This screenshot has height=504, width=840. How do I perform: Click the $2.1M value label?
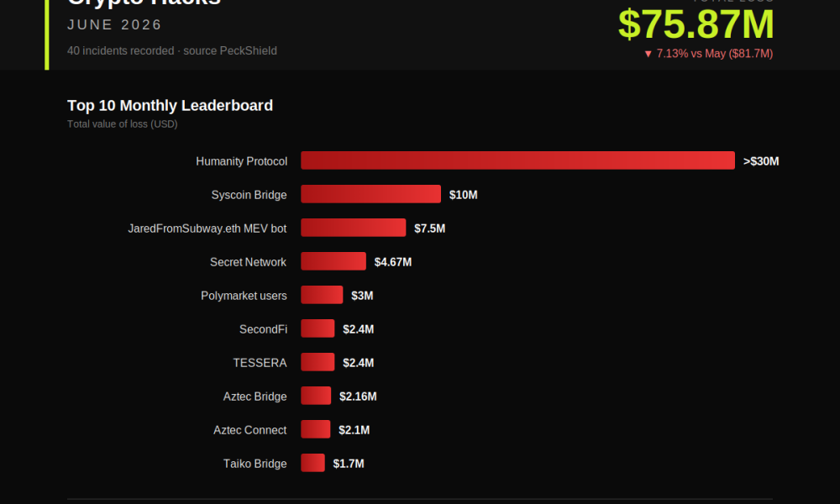coord(354,431)
